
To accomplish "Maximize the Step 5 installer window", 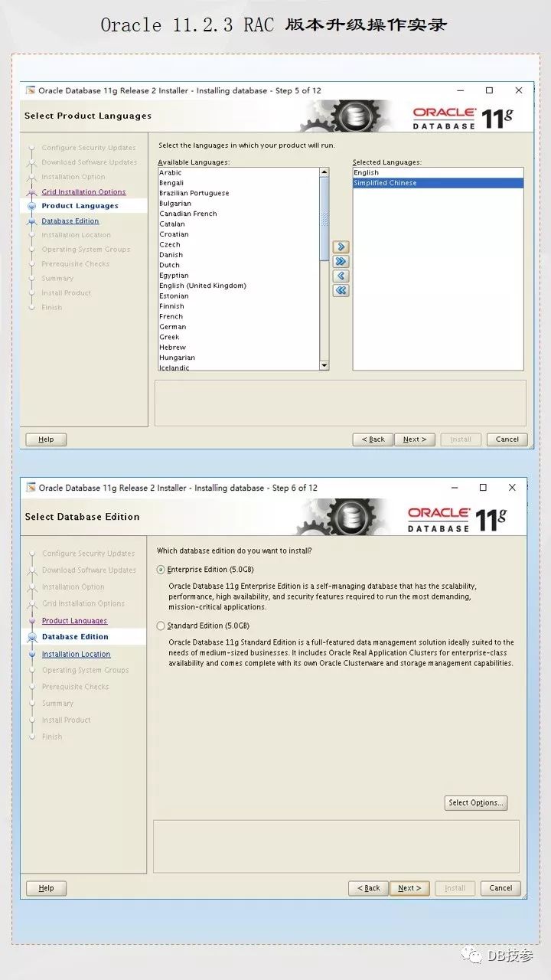I will coord(490,90).
